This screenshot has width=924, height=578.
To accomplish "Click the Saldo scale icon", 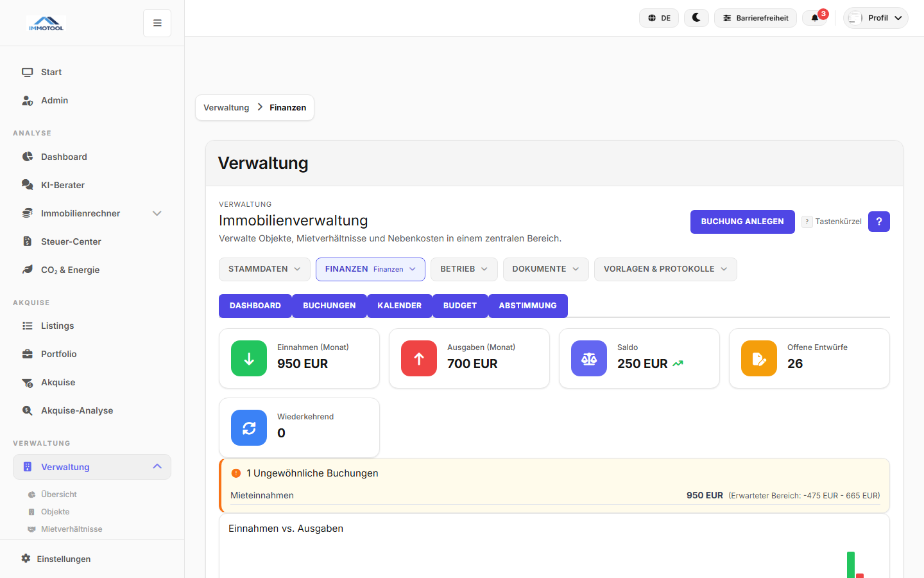I will click(x=588, y=358).
